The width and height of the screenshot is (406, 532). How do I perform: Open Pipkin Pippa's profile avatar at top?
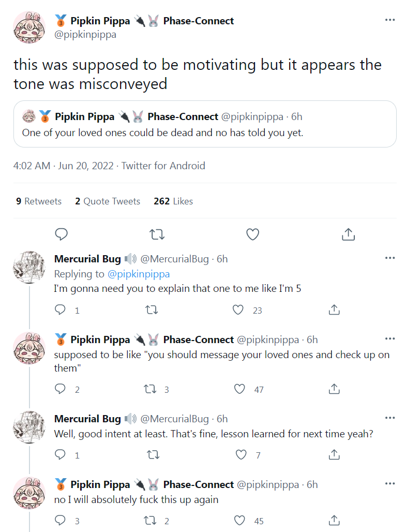click(x=29, y=27)
